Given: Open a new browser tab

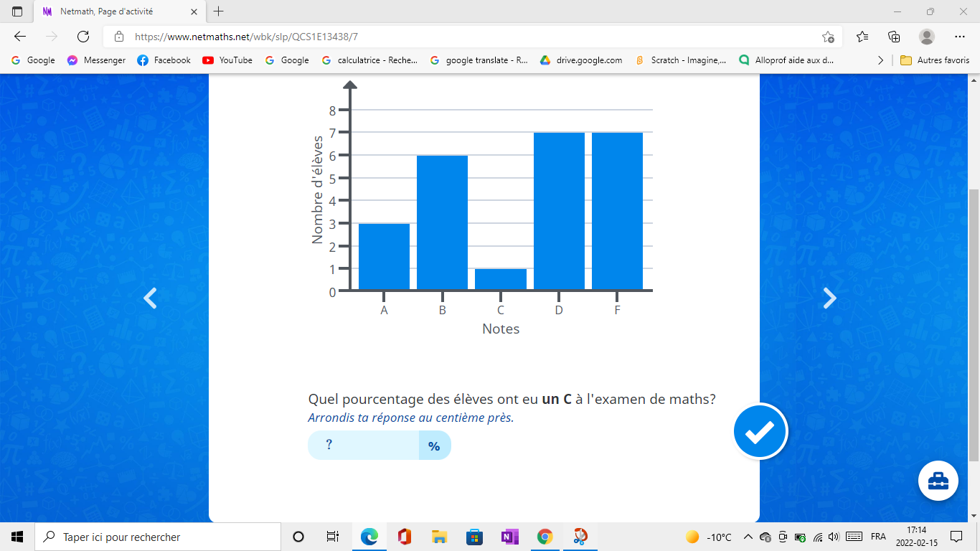Looking at the screenshot, I should pos(219,11).
